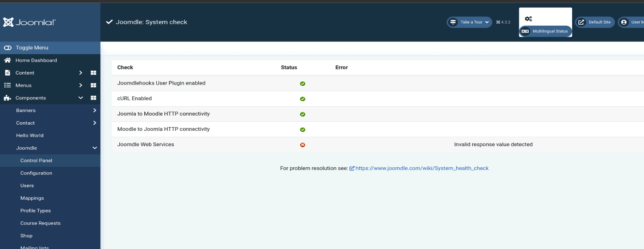Click red error icon for Joomdle Web Services
Viewport: 644px width, 249px height.
pos(302,145)
